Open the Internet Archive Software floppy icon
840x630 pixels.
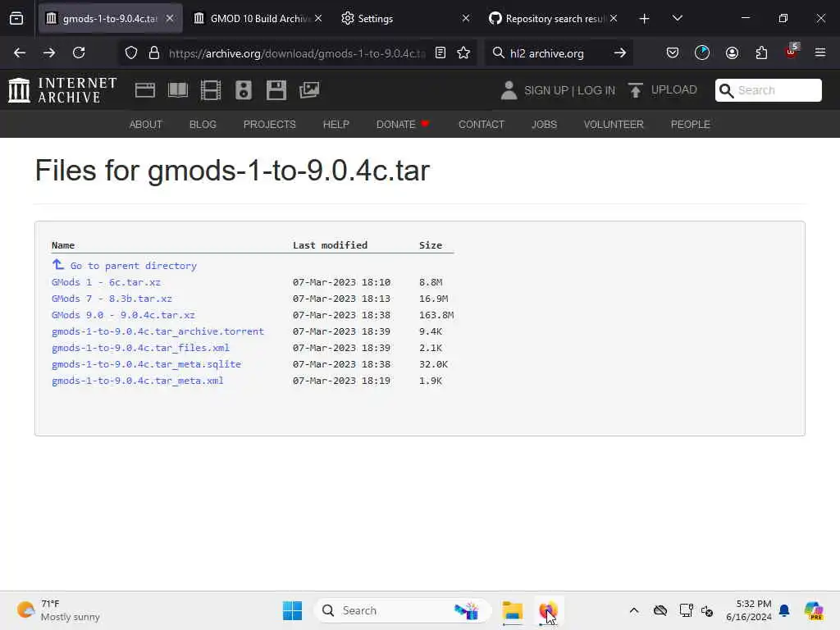(276, 90)
